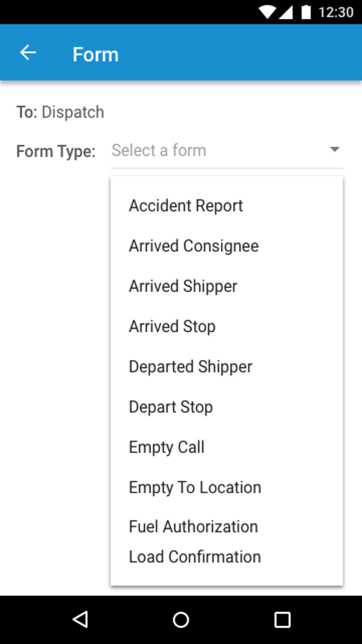Choose Load Confirmation from the list
Image resolution: width=362 pixels, height=644 pixels.
pos(195,557)
